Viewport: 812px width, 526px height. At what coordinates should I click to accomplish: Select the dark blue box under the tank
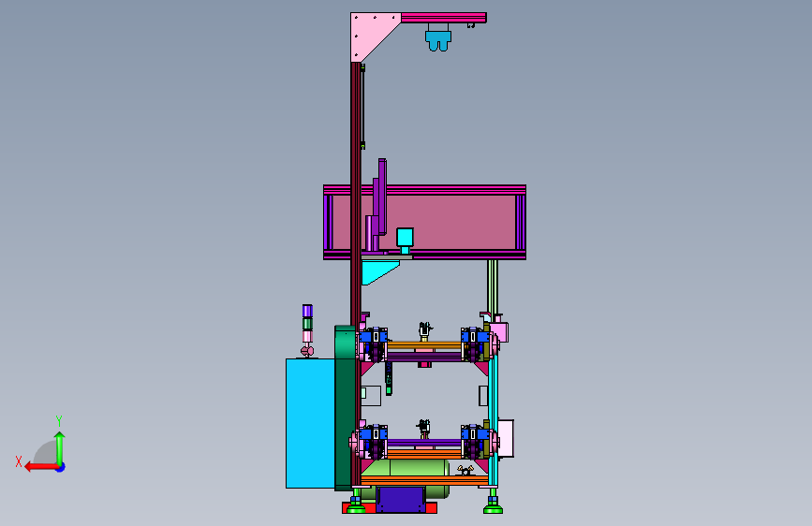pos(401,500)
